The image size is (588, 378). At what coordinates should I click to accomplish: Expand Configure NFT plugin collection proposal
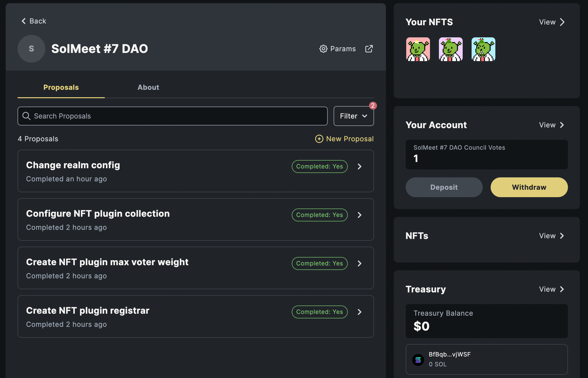click(360, 215)
